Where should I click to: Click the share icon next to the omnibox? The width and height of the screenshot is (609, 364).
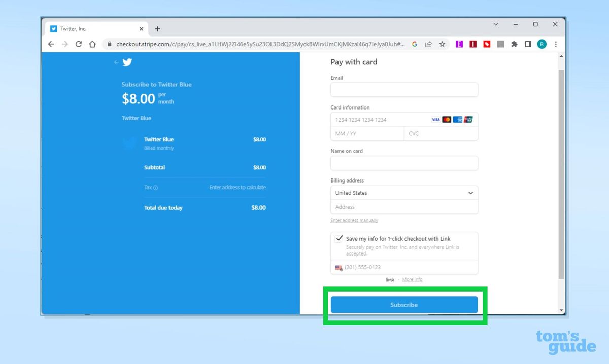coord(428,44)
